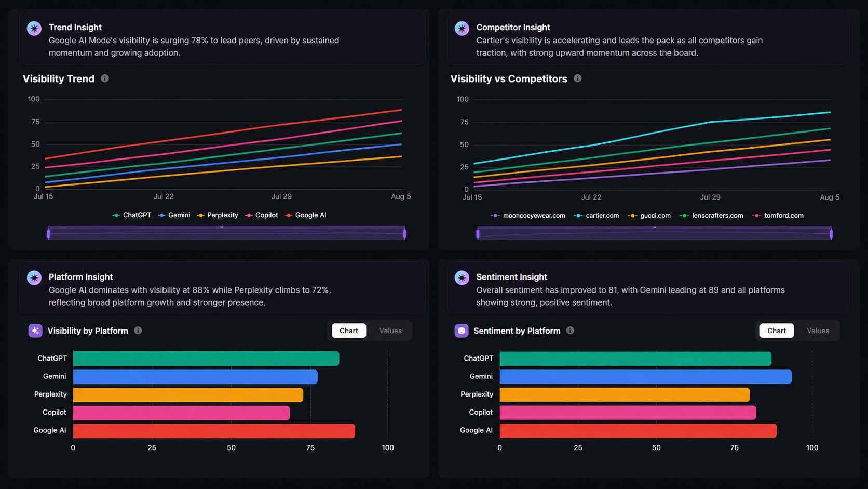Open the Visibility vs Competitors info icon

[577, 78]
